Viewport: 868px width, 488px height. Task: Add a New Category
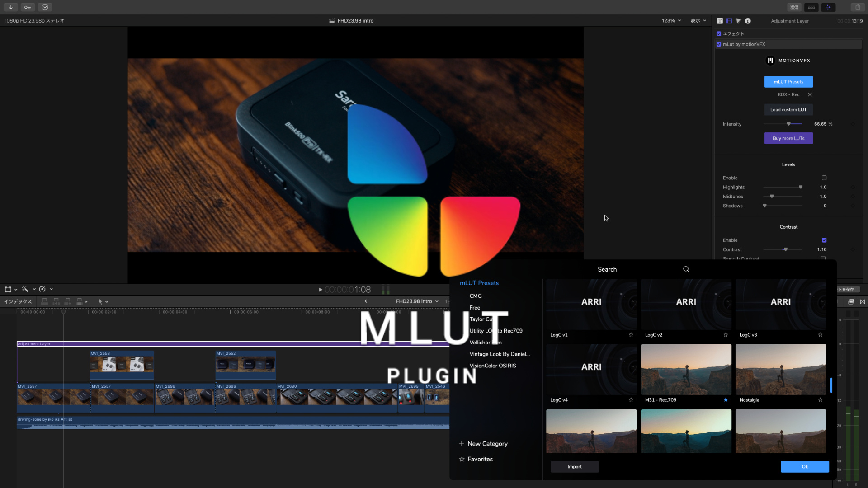tap(483, 444)
